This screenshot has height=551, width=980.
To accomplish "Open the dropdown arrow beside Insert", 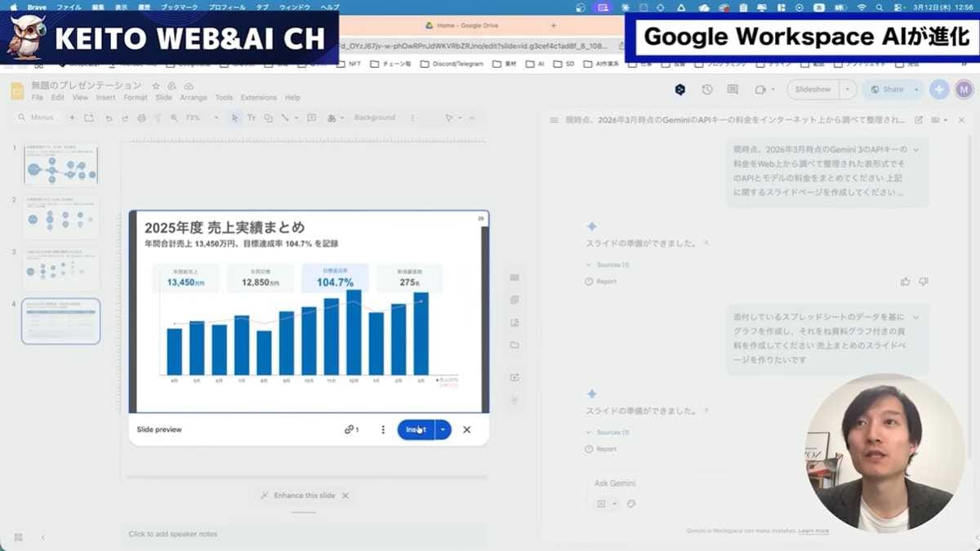I will [443, 429].
